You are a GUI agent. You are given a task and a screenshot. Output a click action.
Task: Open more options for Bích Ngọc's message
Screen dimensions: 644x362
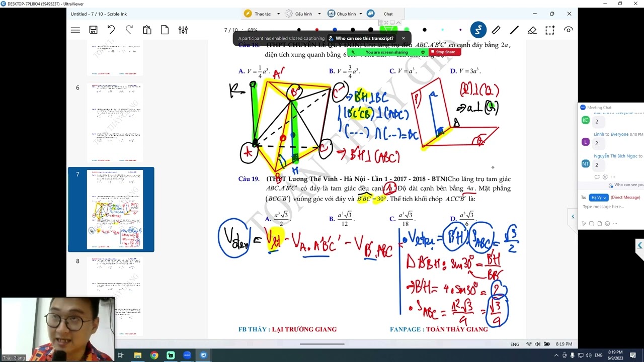coord(613,177)
